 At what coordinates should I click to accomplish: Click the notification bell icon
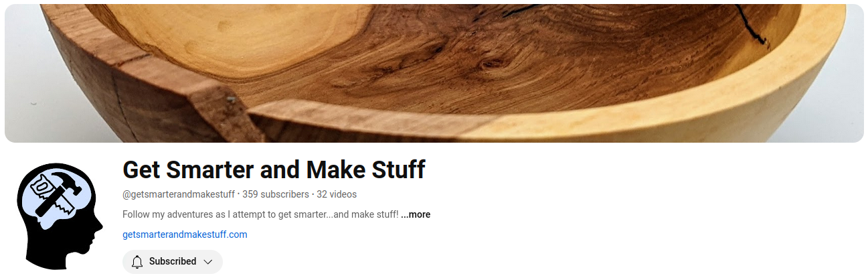[137, 261]
